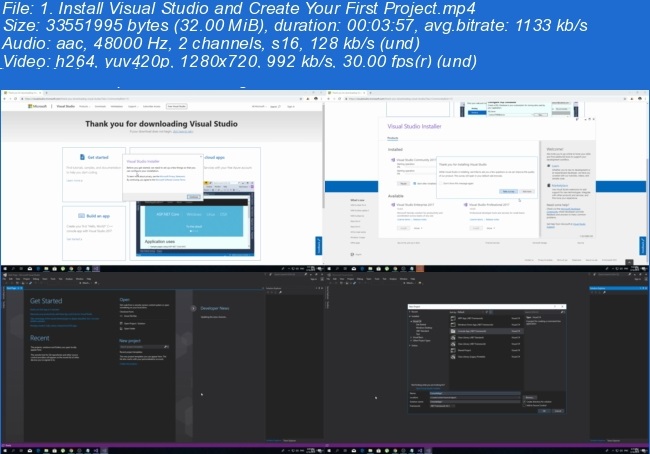Toggle the Add to Source Control checkbox
Screen dimensions: 650x454
click(x=524, y=405)
